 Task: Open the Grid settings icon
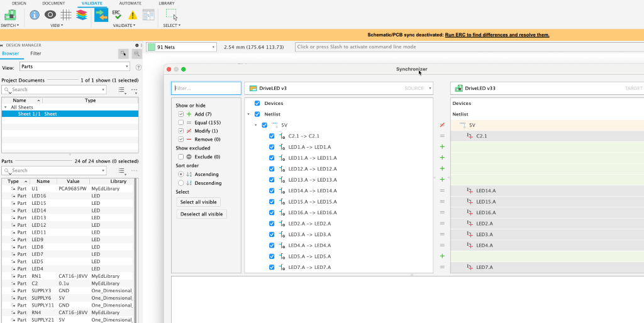[66, 14]
